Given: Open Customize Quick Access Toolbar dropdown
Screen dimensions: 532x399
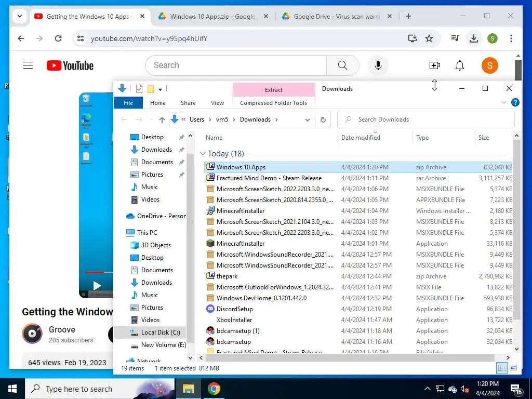Looking at the screenshot, I should (160, 89).
